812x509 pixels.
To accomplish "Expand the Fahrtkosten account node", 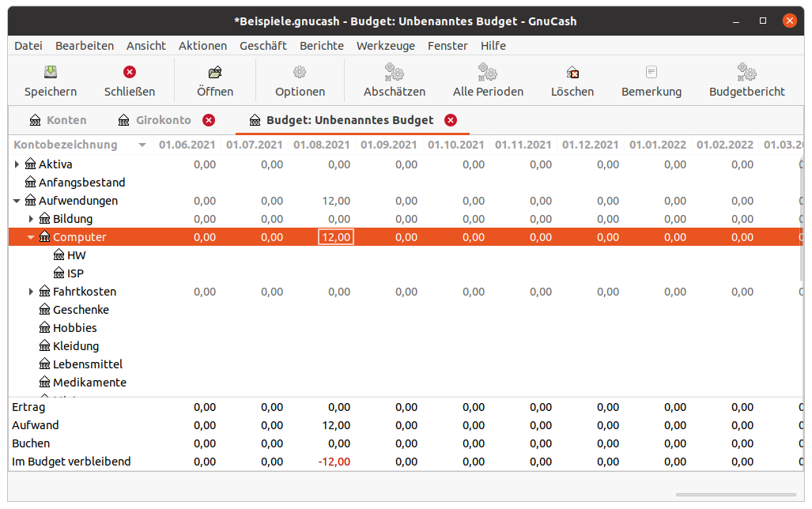I will click(32, 292).
